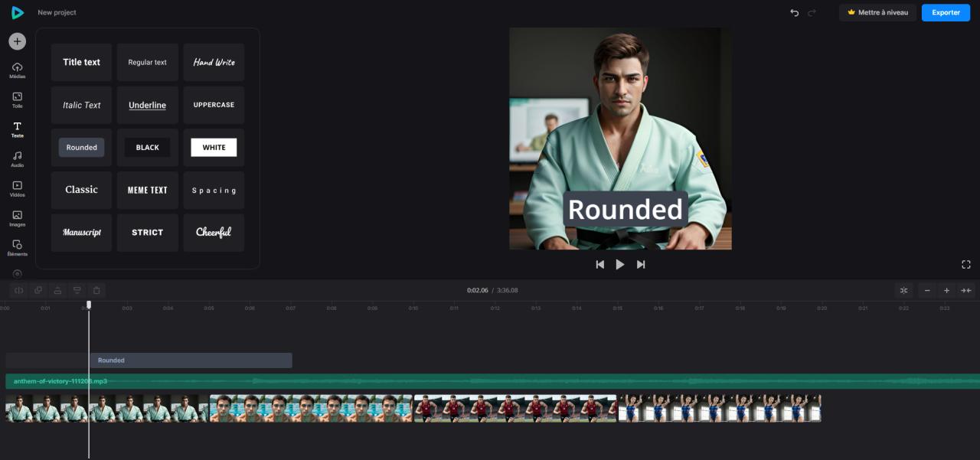The width and height of the screenshot is (980, 460).
Task: Click the send backward layer icon
Action: point(77,290)
